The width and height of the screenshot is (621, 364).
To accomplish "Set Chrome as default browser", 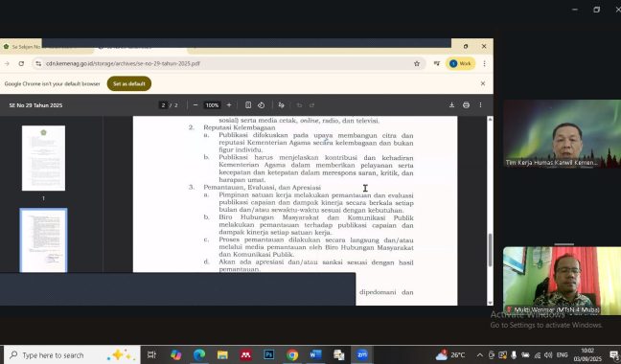I will [129, 84].
